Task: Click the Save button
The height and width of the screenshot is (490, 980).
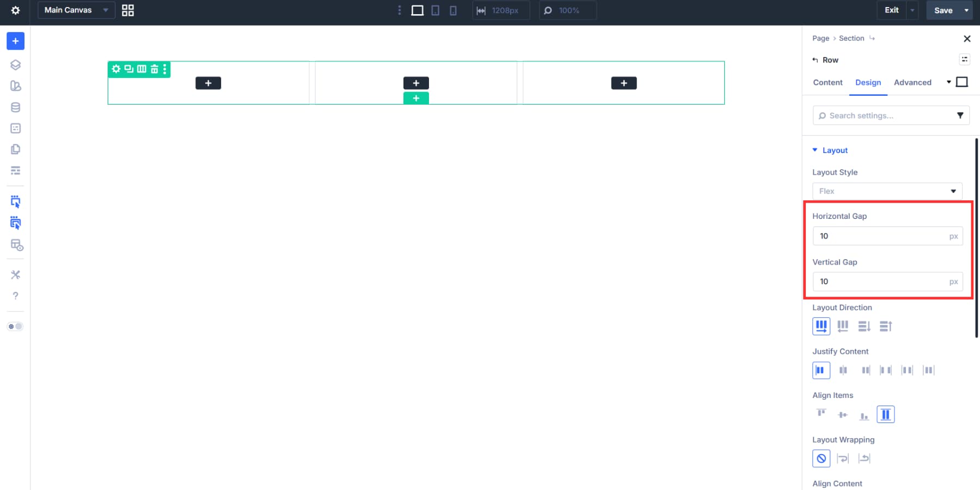Action: (x=942, y=10)
